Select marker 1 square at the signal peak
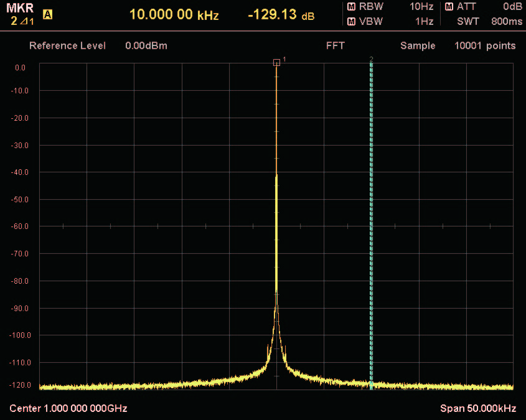The height and width of the screenshot is (420, 526). tap(276, 62)
